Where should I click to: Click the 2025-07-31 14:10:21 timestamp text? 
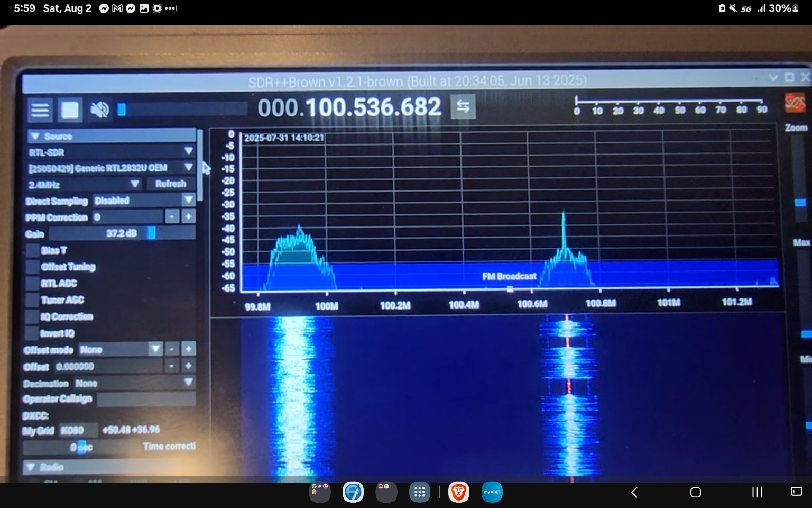click(x=284, y=138)
